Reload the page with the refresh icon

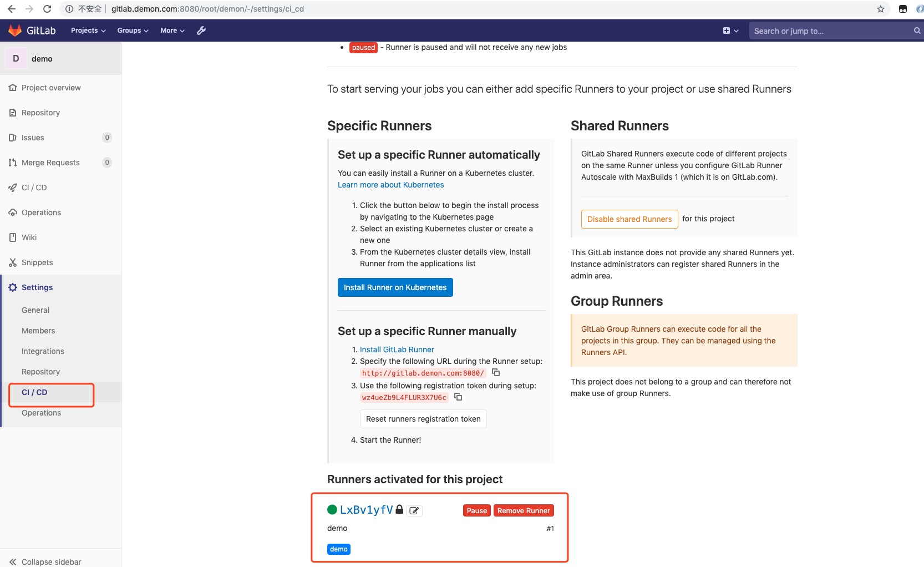47,9
